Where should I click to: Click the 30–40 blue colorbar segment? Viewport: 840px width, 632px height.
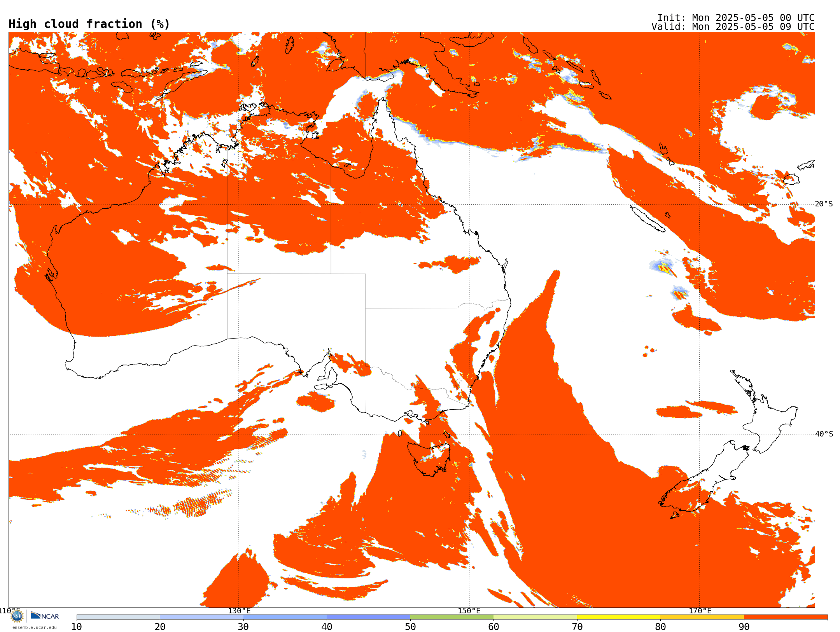tap(285, 617)
